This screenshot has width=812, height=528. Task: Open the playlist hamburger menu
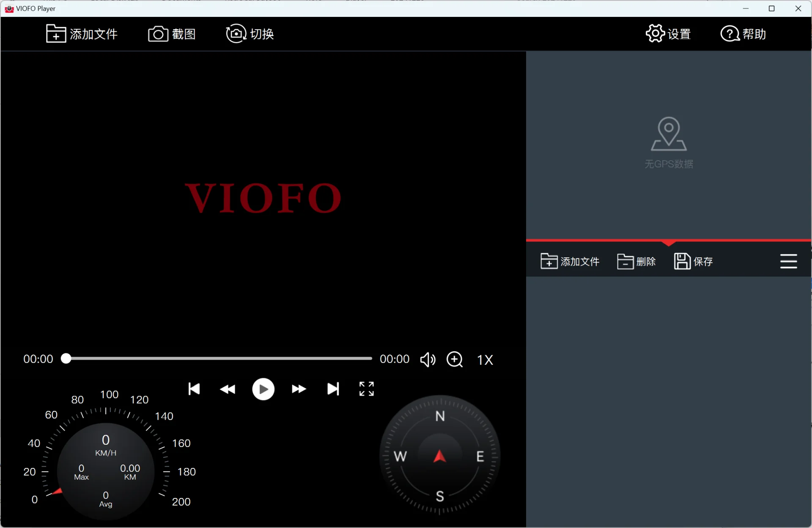tap(788, 261)
